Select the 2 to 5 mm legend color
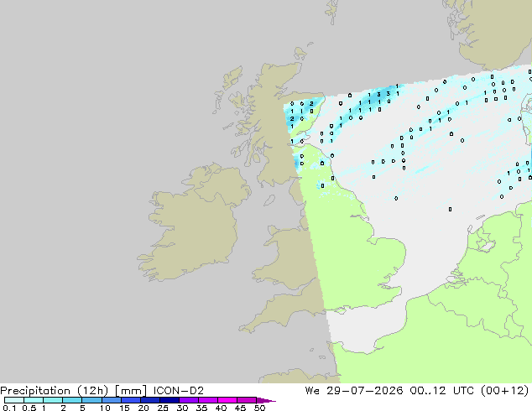The width and height of the screenshot is (532, 411). (72, 400)
